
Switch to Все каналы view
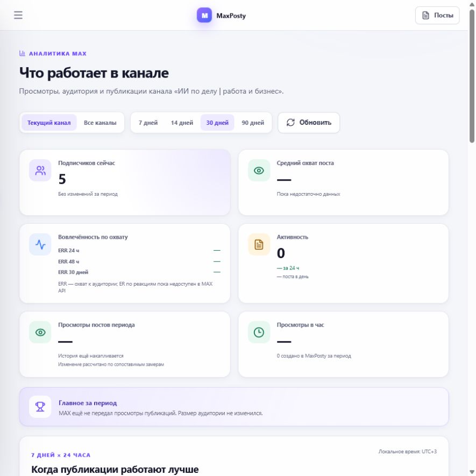100,123
